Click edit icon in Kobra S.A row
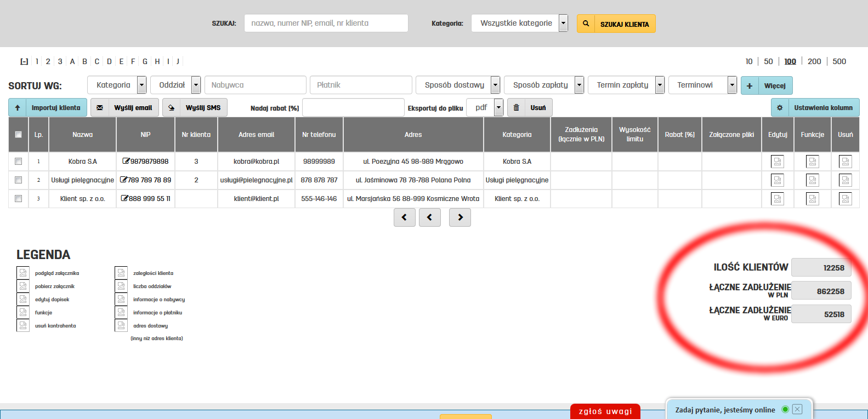Screen dimensions: 868x419 pos(777,162)
